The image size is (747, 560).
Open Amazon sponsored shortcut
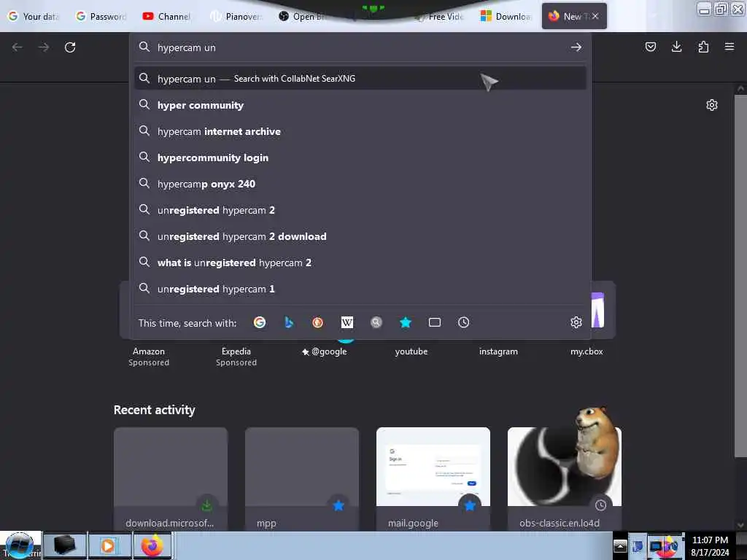point(149,356)
